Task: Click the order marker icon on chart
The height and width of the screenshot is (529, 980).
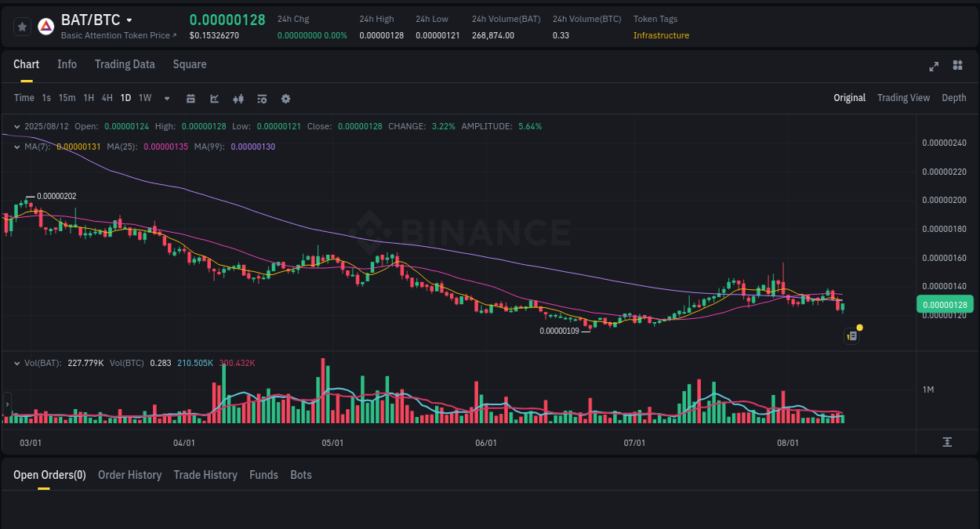Action: point(852,335)
